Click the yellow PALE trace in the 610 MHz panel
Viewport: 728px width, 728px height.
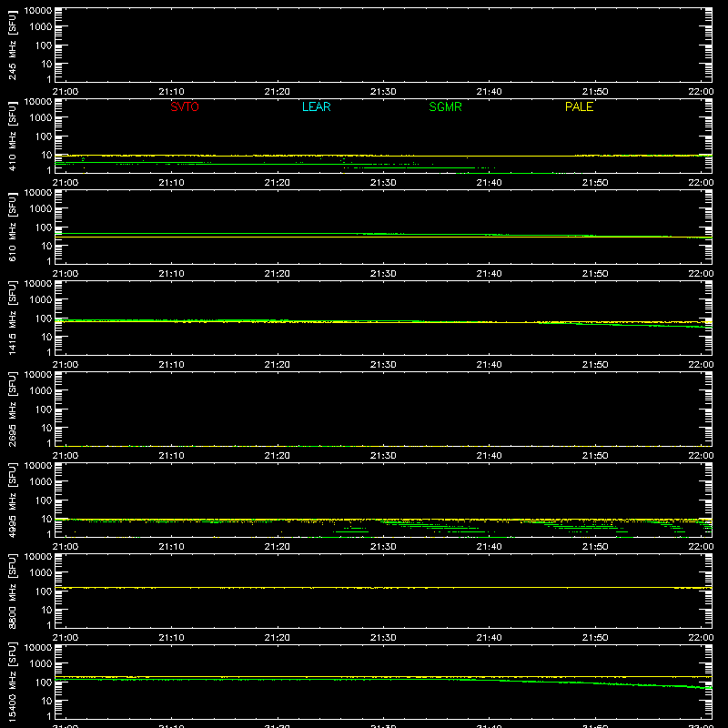click(x=383, y=238)
